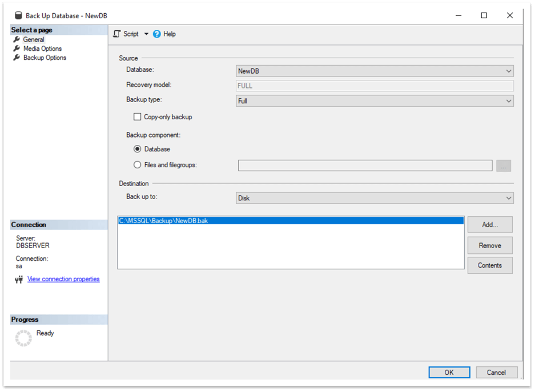Screen dimensions: 535x392
Task: Click the wrench icon beside Backup Options
Action: (x=15, y=58)
